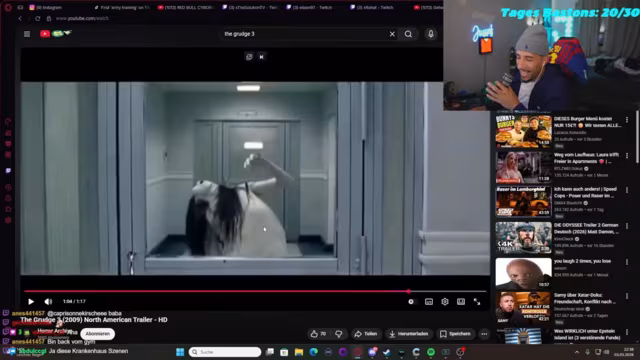Open options for 'you laugh 2 times' video
Image resolution: width=640 pixels, height=360 pixels.
click(x=627, y=262)
